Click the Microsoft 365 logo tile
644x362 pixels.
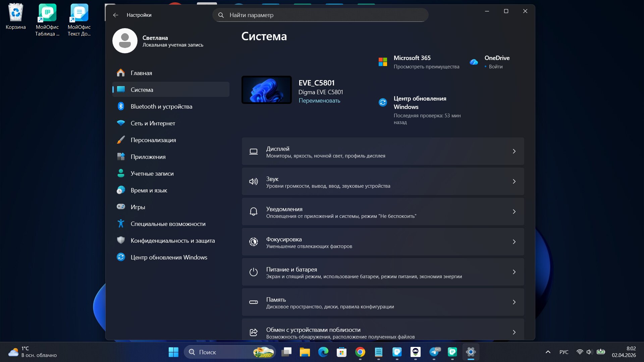(x=383, y=62)
